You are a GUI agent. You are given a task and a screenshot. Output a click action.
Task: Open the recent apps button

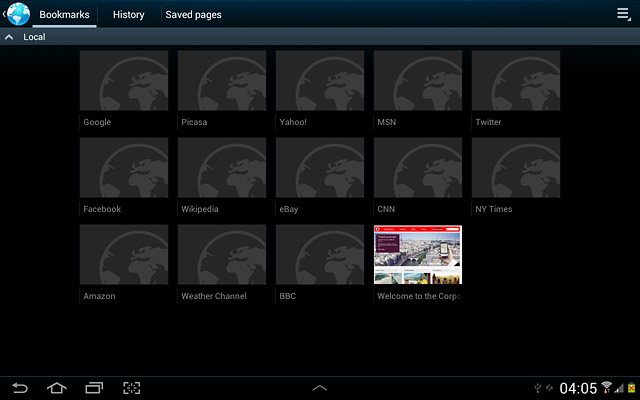[94, 388]
